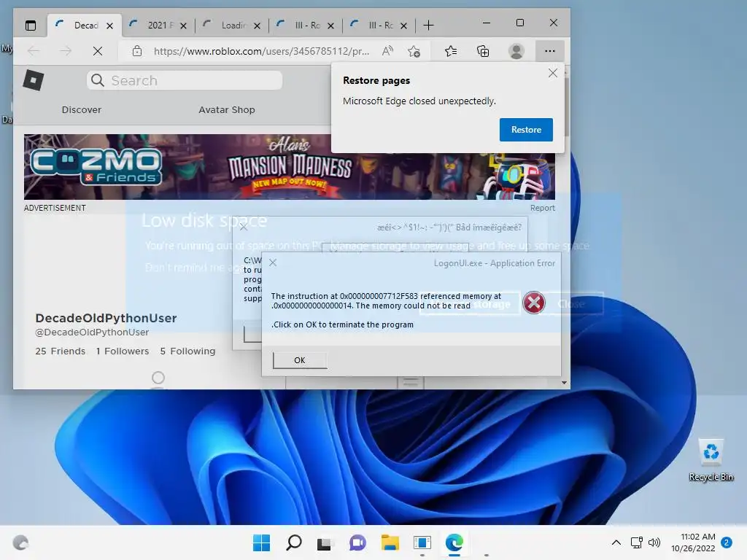Click Restore in Restore pages popup

526,130
